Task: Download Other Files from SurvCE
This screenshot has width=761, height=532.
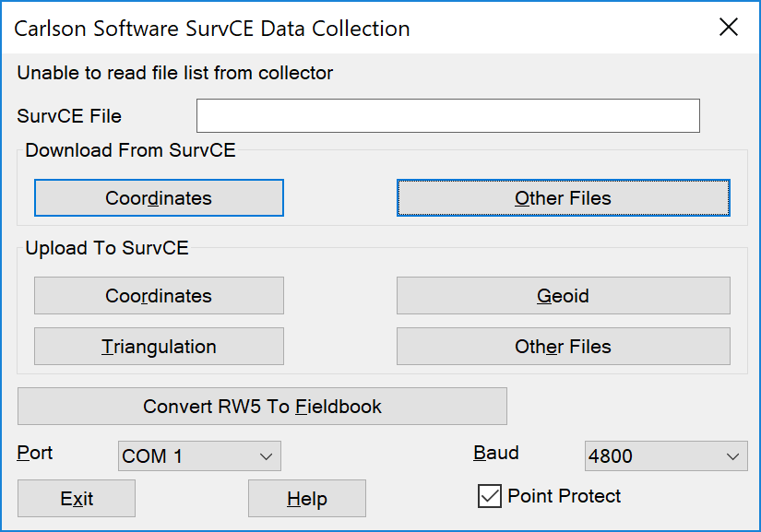Action: click(x=563, y=198)
